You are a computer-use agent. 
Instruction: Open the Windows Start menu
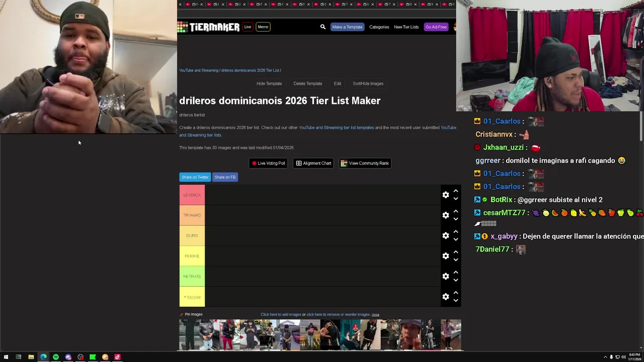6,357
